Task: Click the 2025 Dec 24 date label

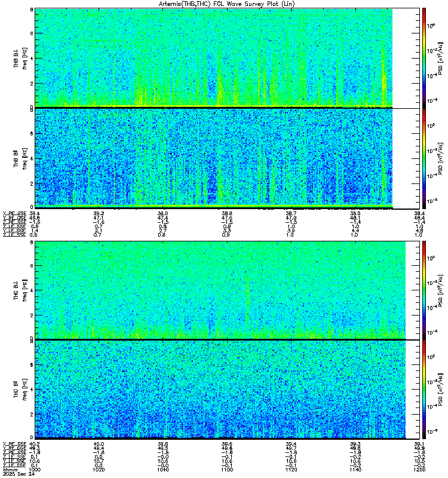Action: tap(19, 474)
